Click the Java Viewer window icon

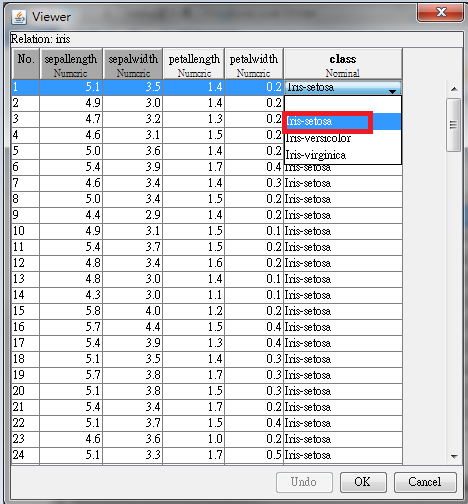(19, 17)
